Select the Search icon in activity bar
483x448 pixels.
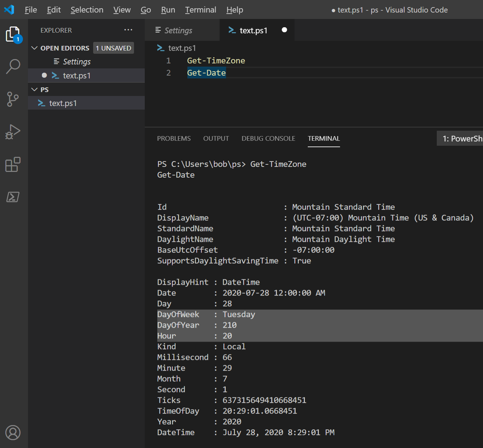point(13,66)
